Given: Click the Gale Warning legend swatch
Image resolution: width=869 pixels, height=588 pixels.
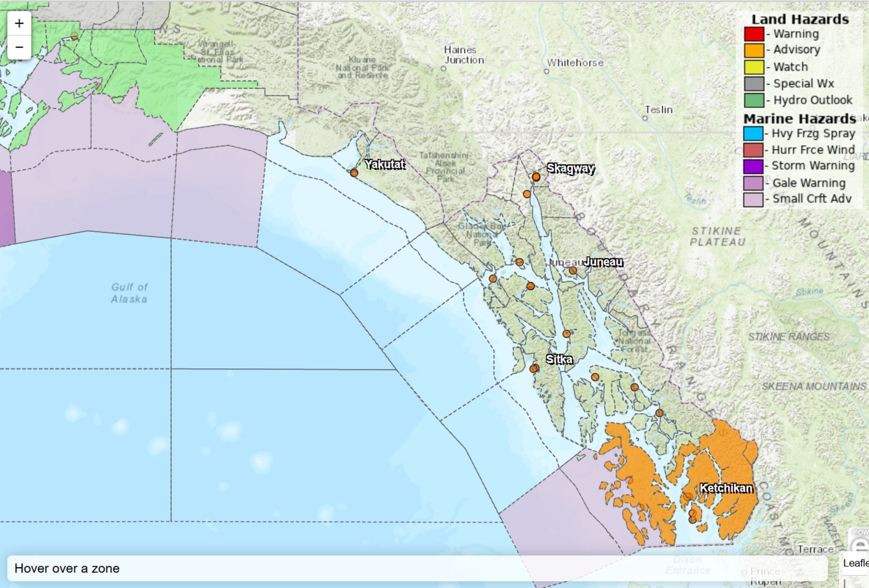Looking at the screenshot, I should [753, 183].
